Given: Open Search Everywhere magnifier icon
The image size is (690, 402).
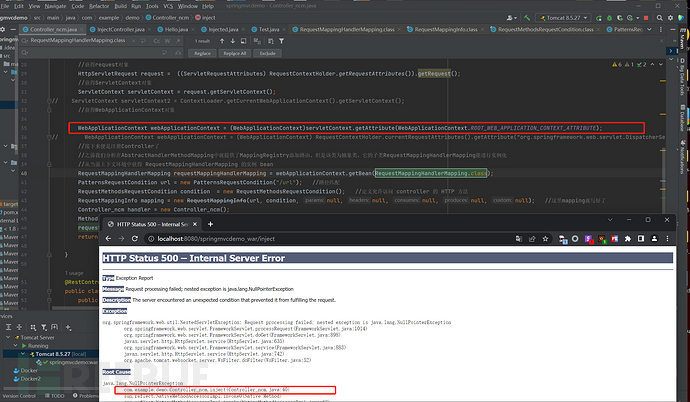Looking at the screenshot, I should 660,18.
